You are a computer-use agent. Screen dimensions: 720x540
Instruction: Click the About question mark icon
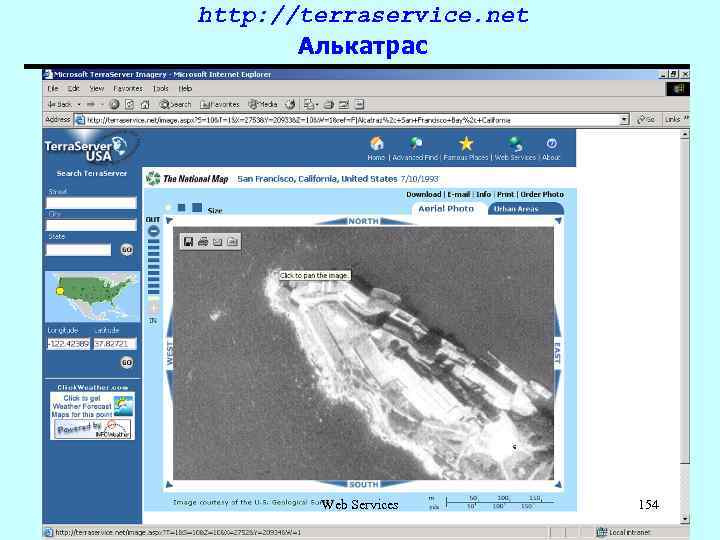tap(551, 144)
